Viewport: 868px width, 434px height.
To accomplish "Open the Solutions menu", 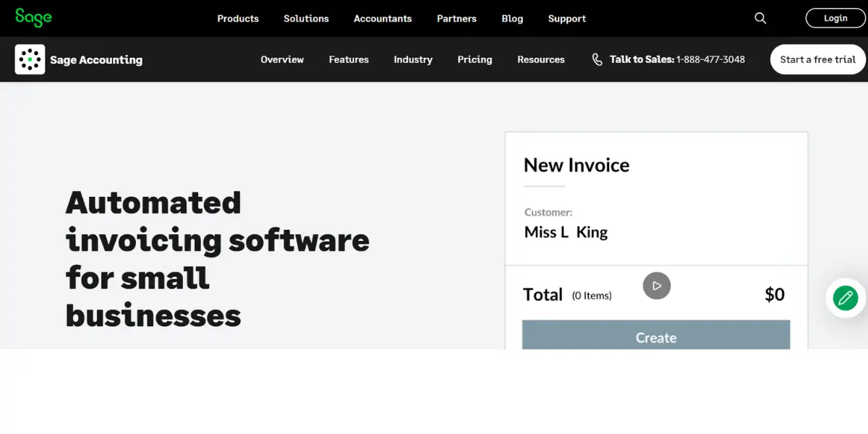I will point(306,19).
